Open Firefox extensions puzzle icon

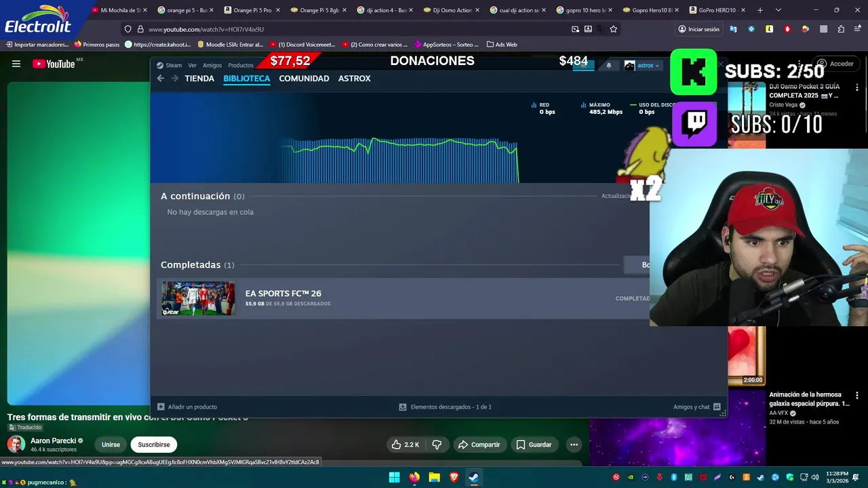[x=841, y=29]
